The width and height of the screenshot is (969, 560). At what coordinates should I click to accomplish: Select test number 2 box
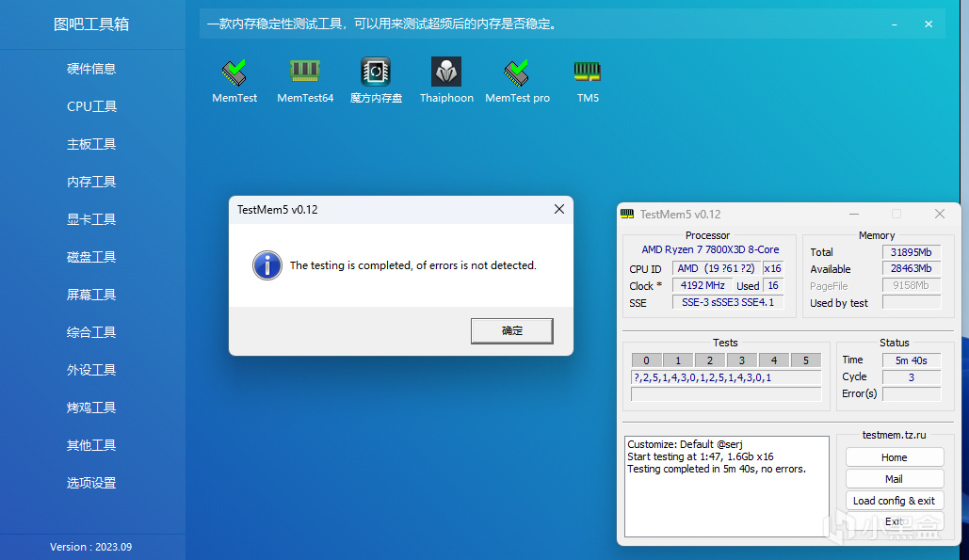(710, 360)
